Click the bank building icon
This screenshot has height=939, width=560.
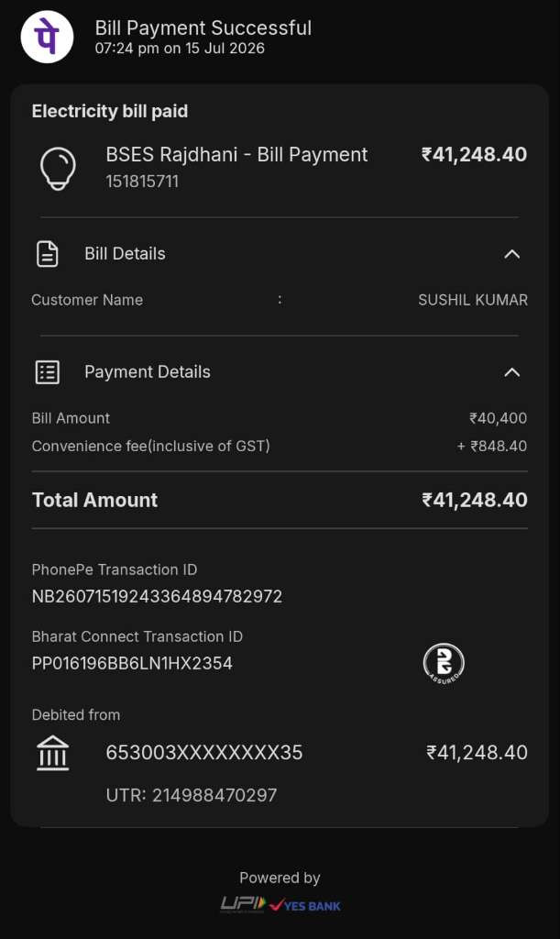(52, 753)
